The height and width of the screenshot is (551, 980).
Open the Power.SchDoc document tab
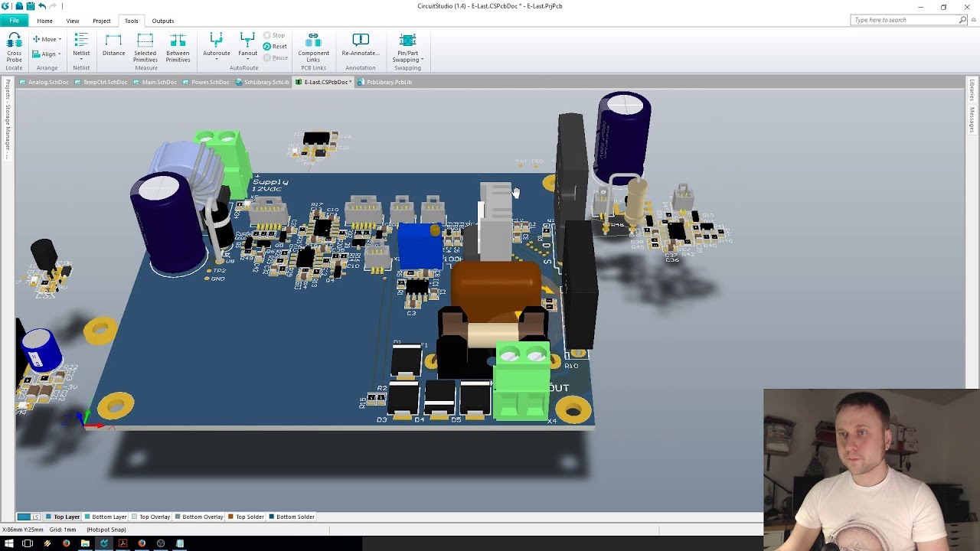pos(206,82)
